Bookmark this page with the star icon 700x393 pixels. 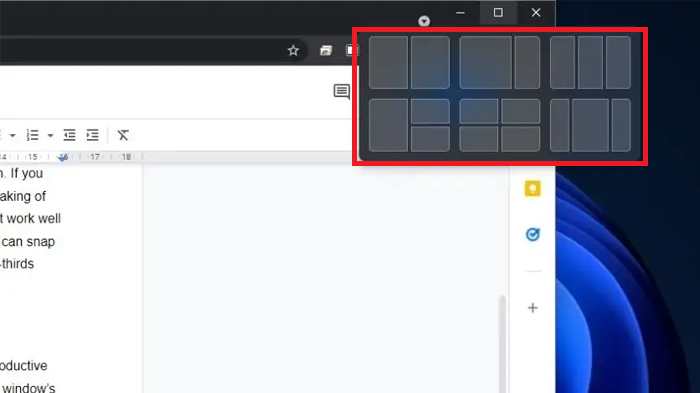pos(293,50)
